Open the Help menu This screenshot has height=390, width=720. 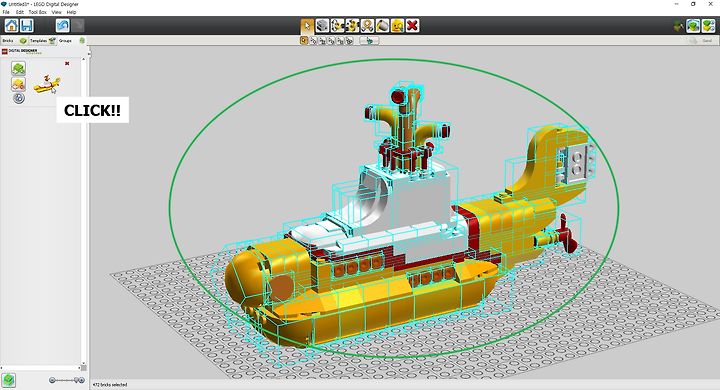[x=71, y=12]
